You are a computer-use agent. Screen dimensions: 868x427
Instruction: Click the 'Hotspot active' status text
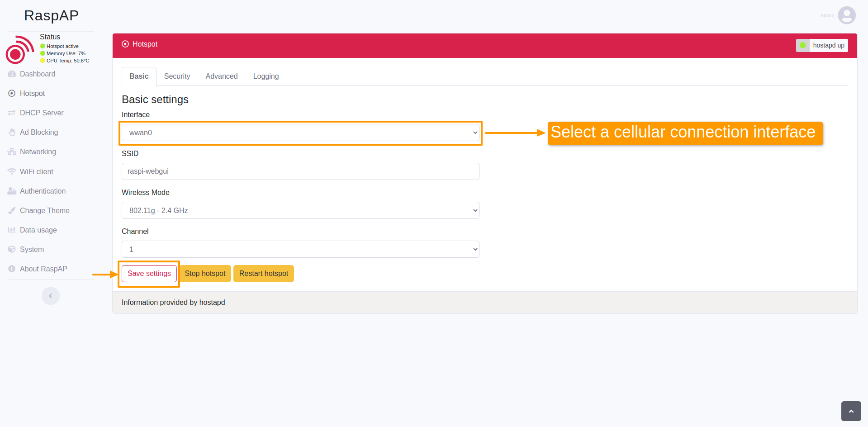[62, 46]
